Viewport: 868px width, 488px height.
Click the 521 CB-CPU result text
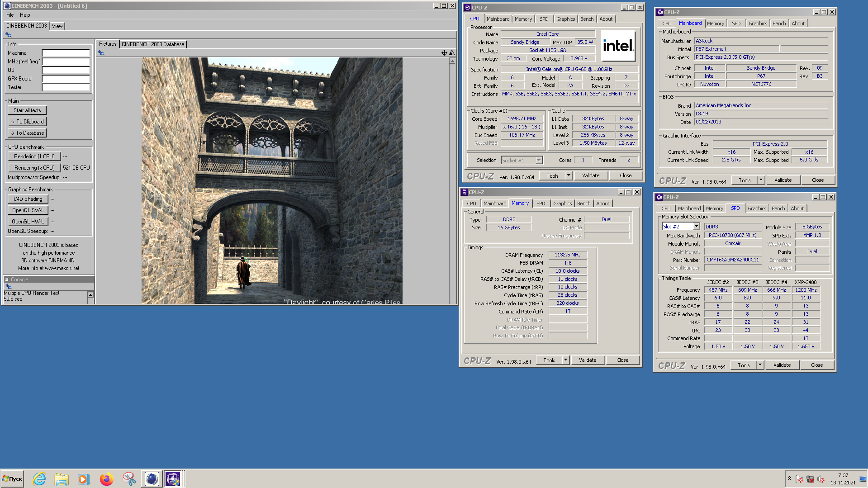(x=76, y=168)
